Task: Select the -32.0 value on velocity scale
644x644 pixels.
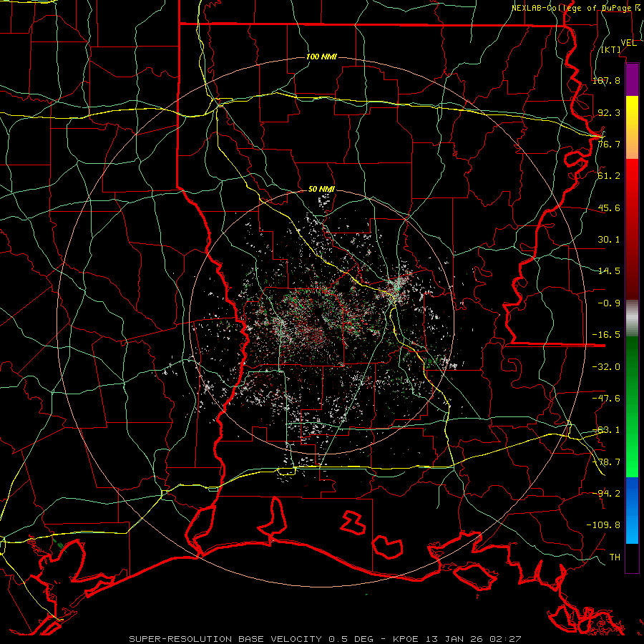Action: coord(606,367)
